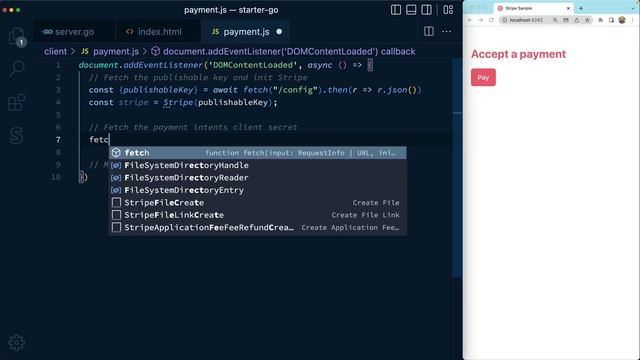This screenshot has height=360, width=640.
Task: Close the Stripe Sample browser tab
Action: (568, 8)
